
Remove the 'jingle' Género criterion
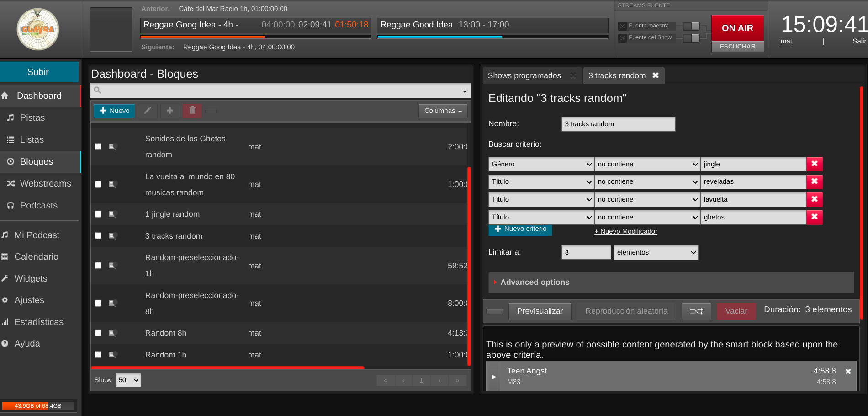[815, 164]
